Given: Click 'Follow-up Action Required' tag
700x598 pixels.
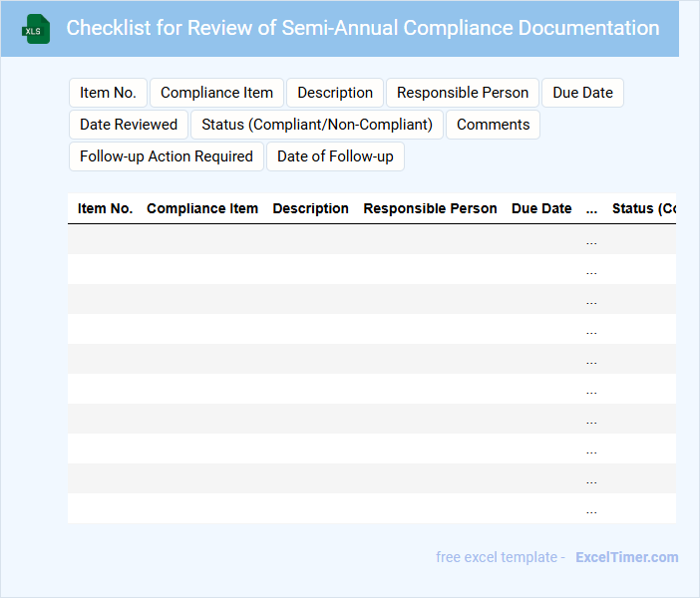Looking at the screenshot, I should [x=167, y=156].
